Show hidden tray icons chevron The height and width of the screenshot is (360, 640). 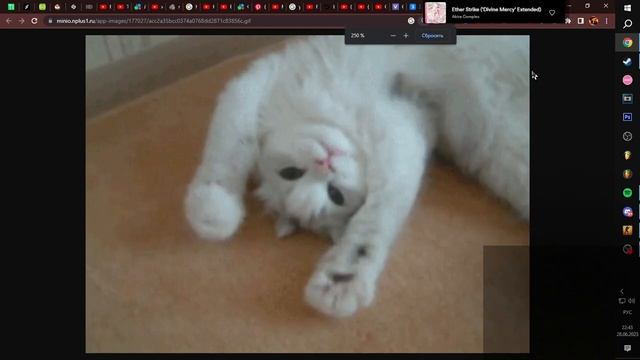[x=622, y=291]
